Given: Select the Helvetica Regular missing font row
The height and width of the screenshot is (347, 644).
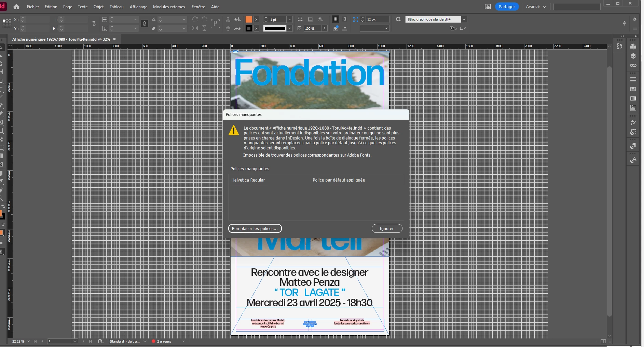Looking at the screenshot, I should coord(316,180).
